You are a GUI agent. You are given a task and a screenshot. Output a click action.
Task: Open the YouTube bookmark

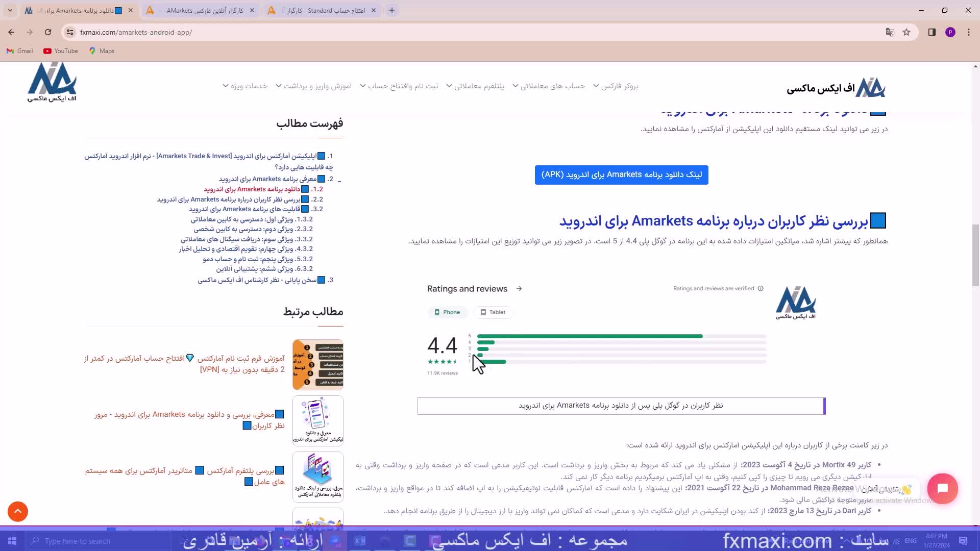(61, 51)
